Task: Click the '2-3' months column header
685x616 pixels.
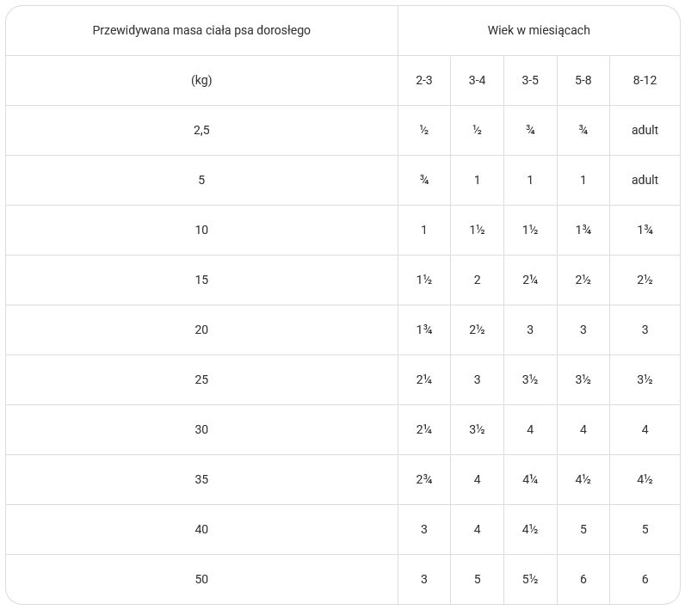Action: (x=423, y=80)
